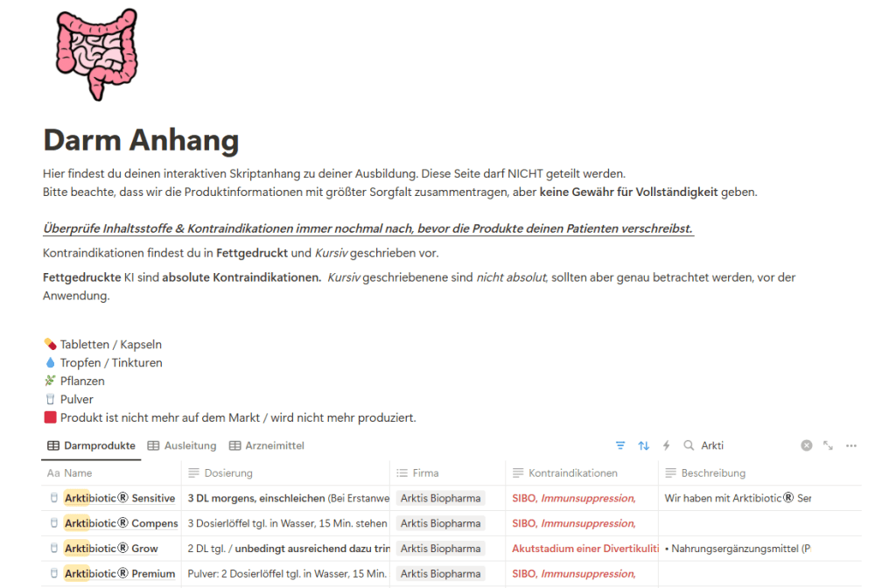Image resolution: width=896 pixels, height=588 pixels.
Task: Click the pill emoji next to Tabletten / Kapseln
Action: coord(50,344)
